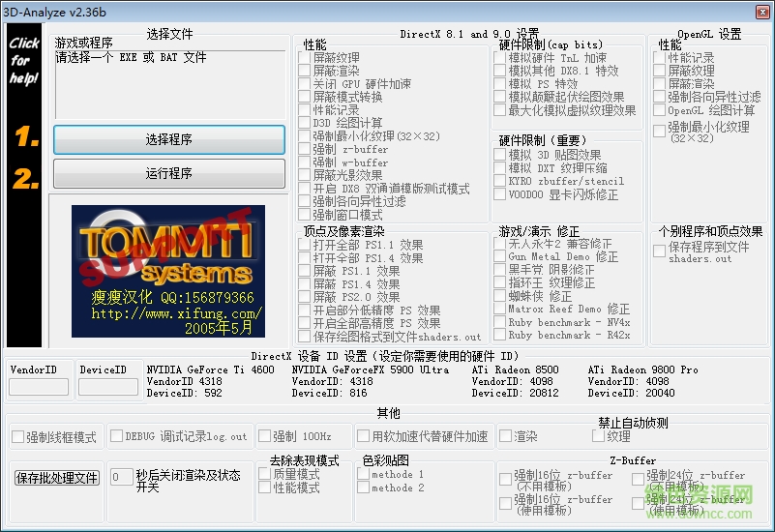The height and width of the screenshot is (532, 775).
Task: Check 模拟其他 DX8.1 特效
Action: click(499, 71)
